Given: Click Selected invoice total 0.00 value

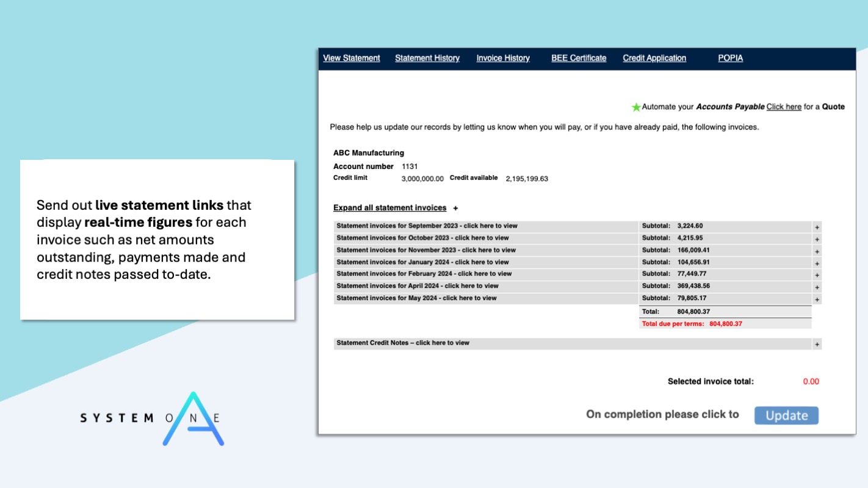Looking at the screenshot, I should pos(811,381).
